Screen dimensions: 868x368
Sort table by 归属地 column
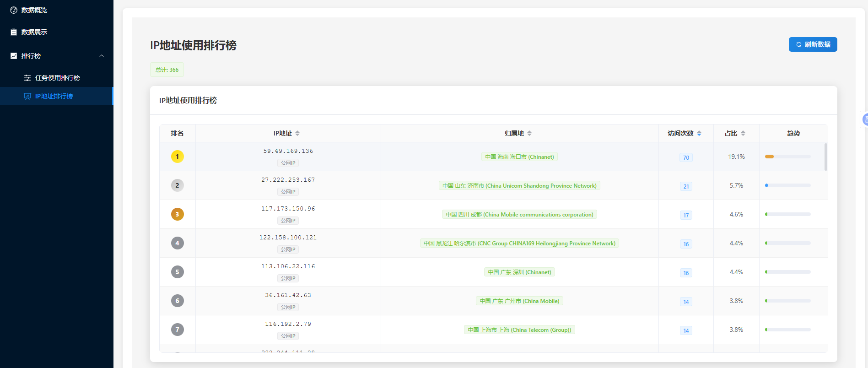tap(529, 133)
